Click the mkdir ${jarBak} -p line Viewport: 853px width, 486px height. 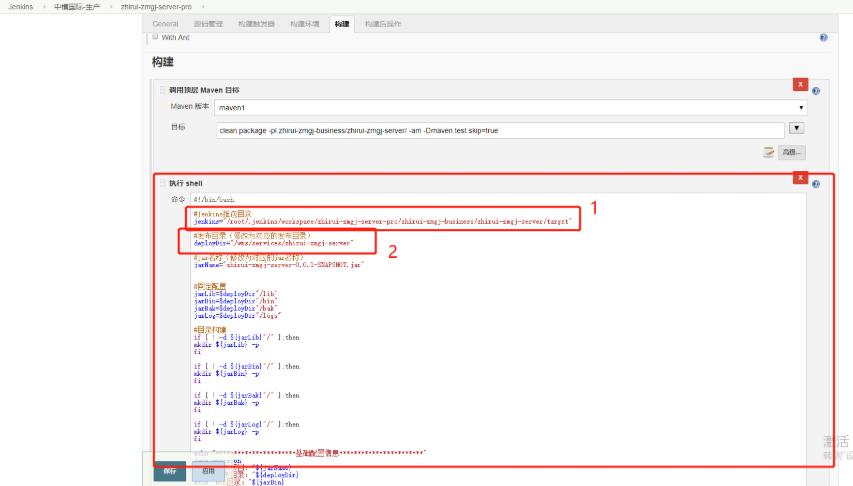click(226, 403)
